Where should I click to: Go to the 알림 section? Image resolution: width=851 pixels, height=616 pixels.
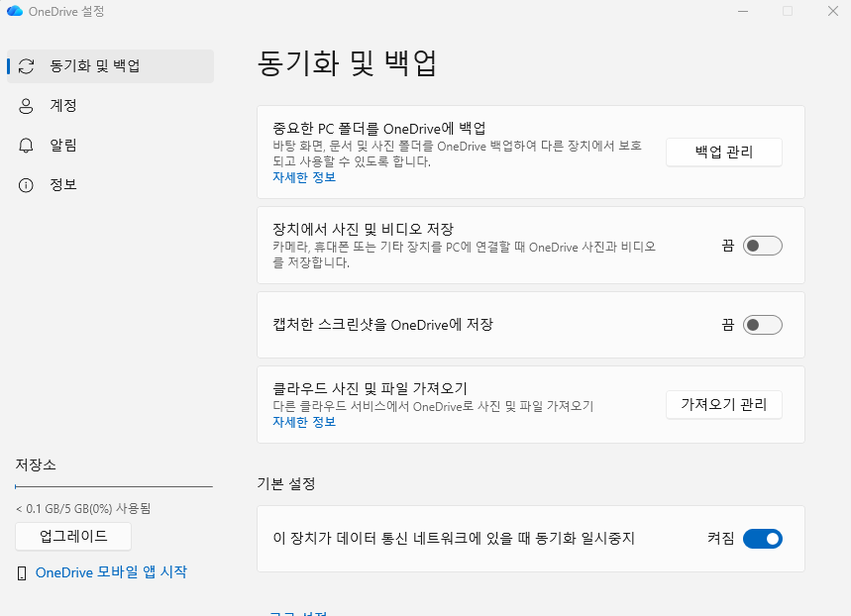point(110,146)
